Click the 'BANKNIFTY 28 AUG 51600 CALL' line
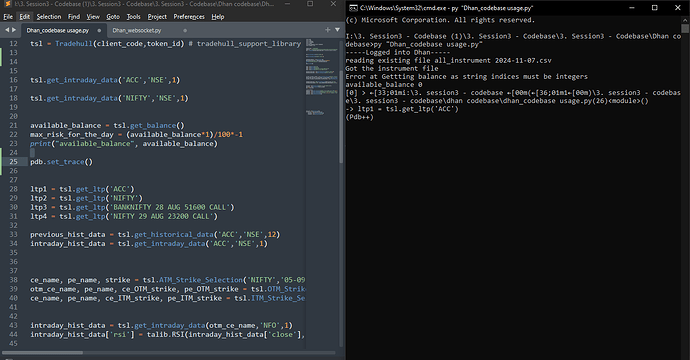The width and height of the screenshot is (690, 360). click(x=132, y=207)
